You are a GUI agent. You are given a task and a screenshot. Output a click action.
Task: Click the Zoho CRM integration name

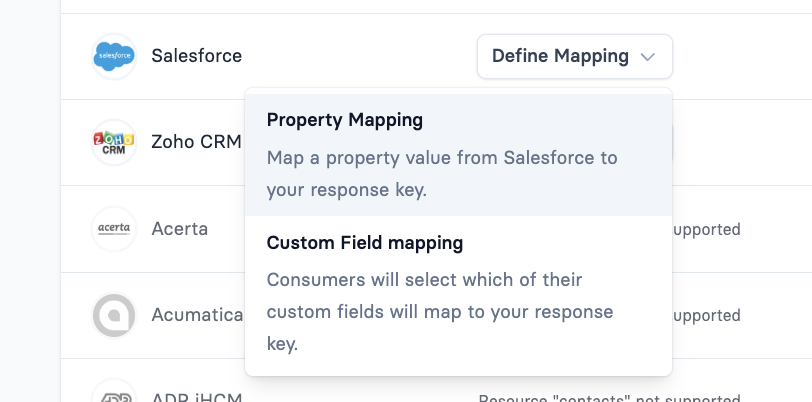click(196, 142)
